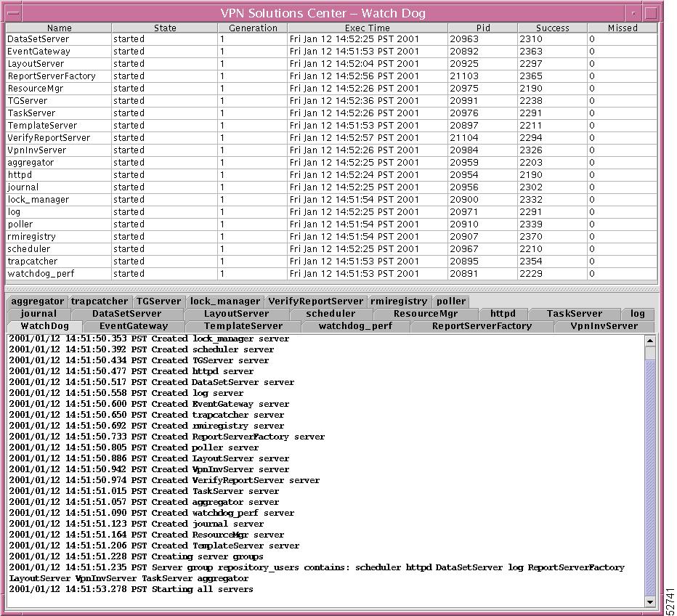Image resolution: width=677 pixels, height=616 pixels.
Task: Click Pid value 21103
Action: (464, 76)
